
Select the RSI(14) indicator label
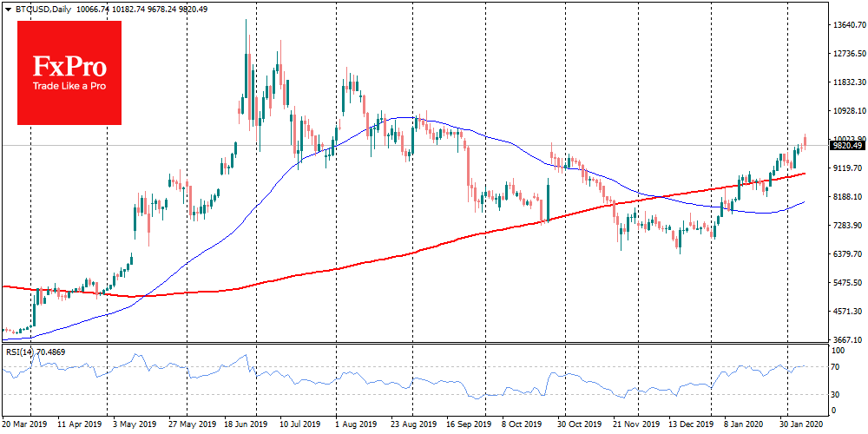19,352
